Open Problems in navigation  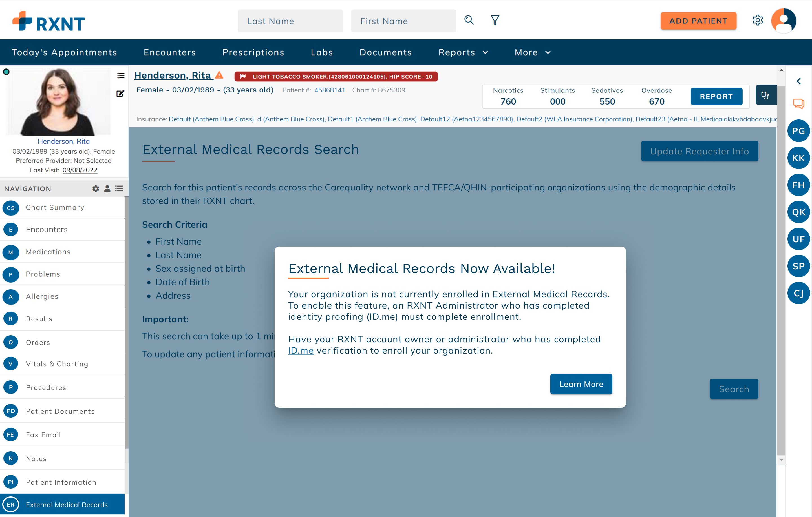tap(62, 274)
